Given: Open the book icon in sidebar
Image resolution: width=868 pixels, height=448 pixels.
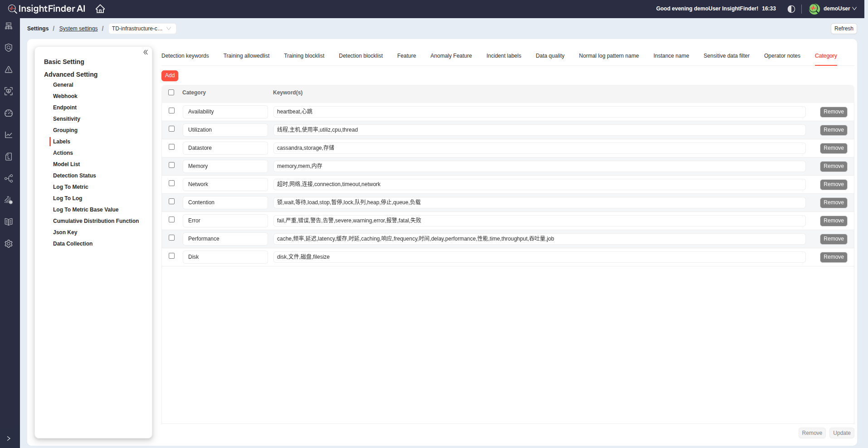Looking at the screenshot, I should pos(9,222).
